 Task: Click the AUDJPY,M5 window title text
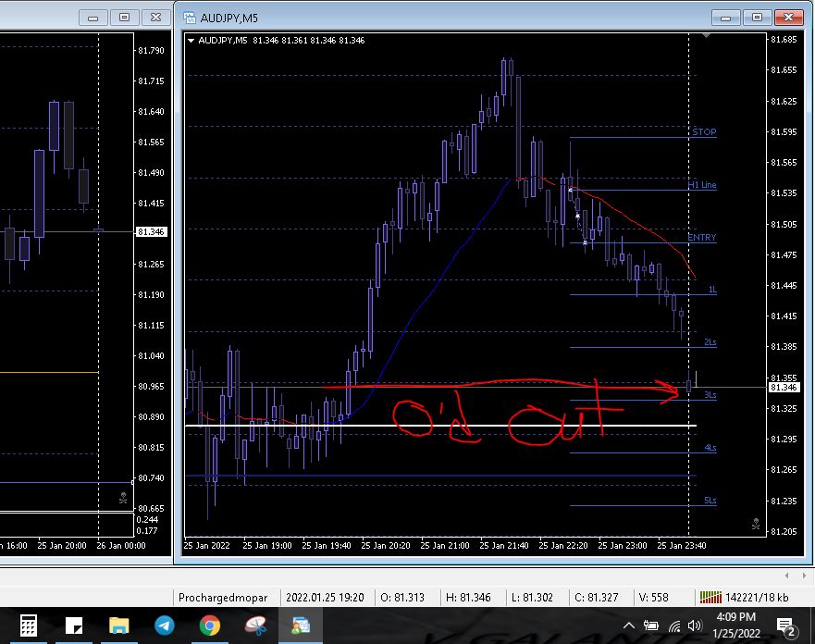pyautogui.click(x=228, y=19)
